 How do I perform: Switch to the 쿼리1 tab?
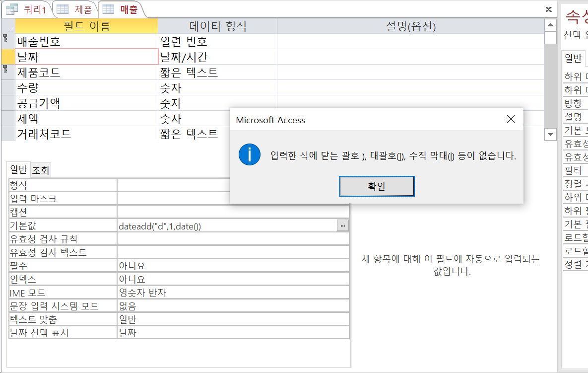point(26,9)
